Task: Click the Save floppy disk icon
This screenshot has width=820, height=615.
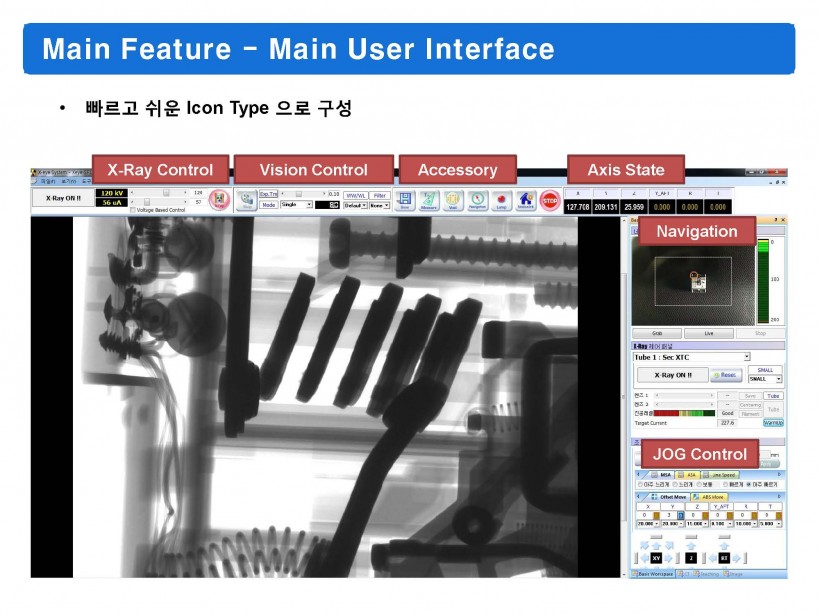Action: (x=405, y=200)
